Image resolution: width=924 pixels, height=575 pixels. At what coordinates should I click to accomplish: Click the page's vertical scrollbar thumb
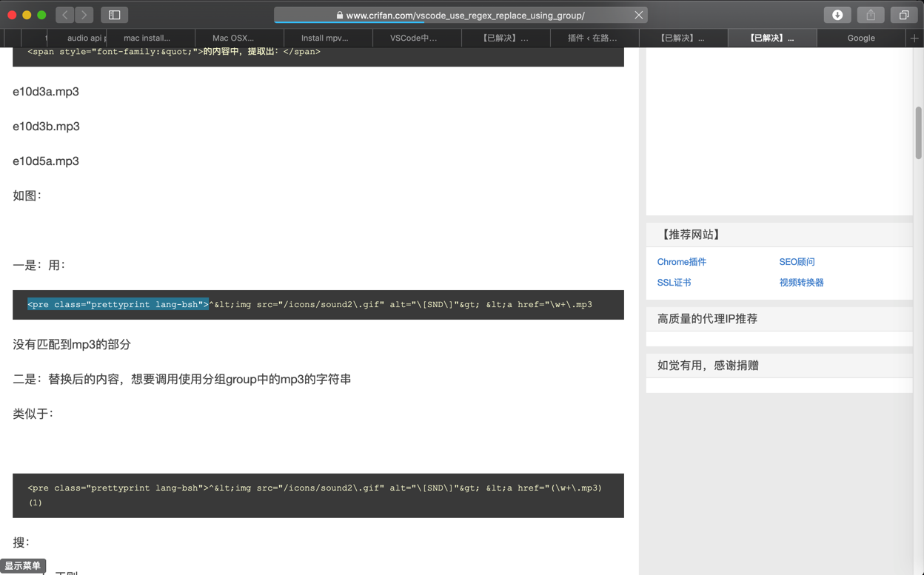(918, 133)
